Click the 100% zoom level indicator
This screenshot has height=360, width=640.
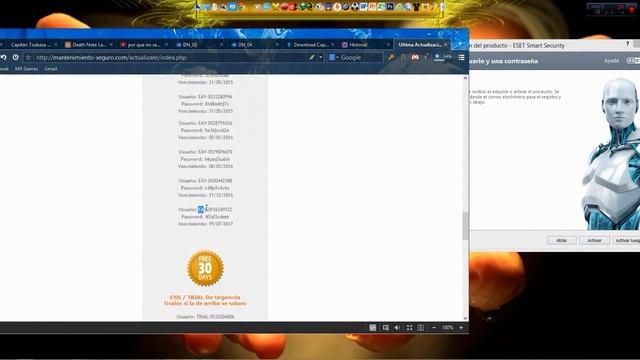coord(447,327)
